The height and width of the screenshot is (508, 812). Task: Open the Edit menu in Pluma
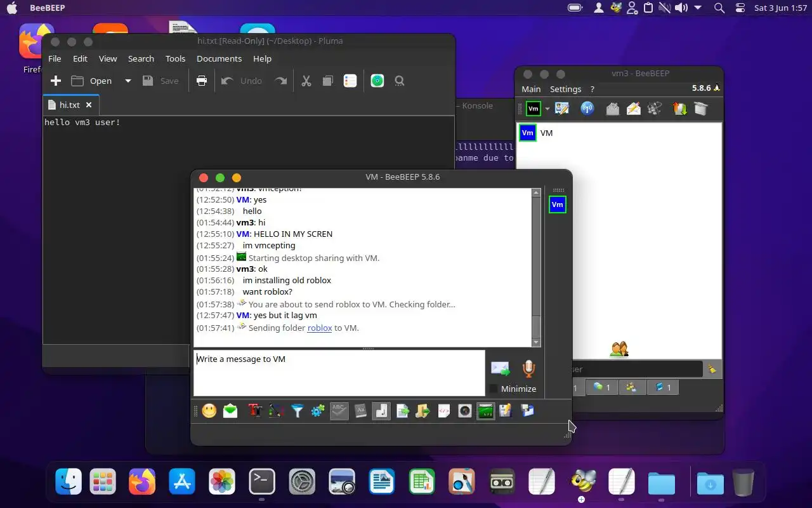pos(80,58)
